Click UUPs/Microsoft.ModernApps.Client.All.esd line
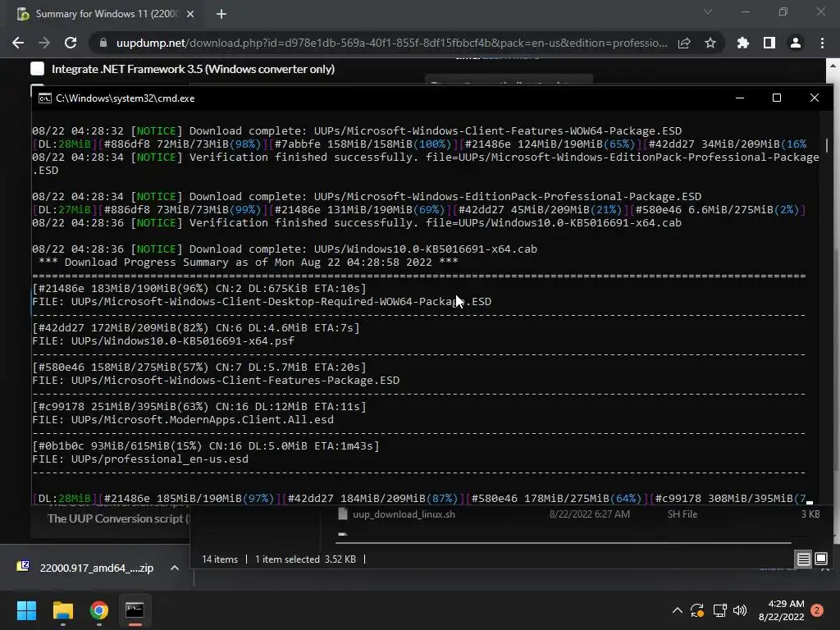 click(183, 419)
